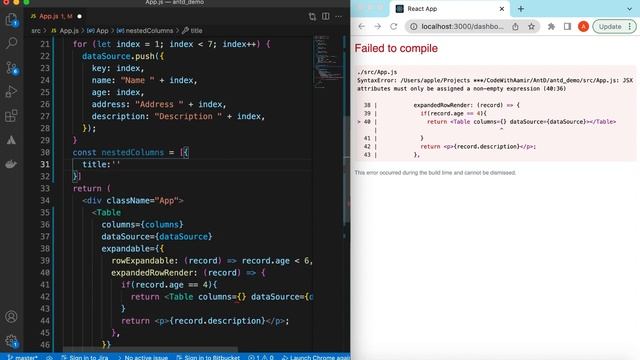Open Chrome Extensions puzzle icon

point(551,27)
